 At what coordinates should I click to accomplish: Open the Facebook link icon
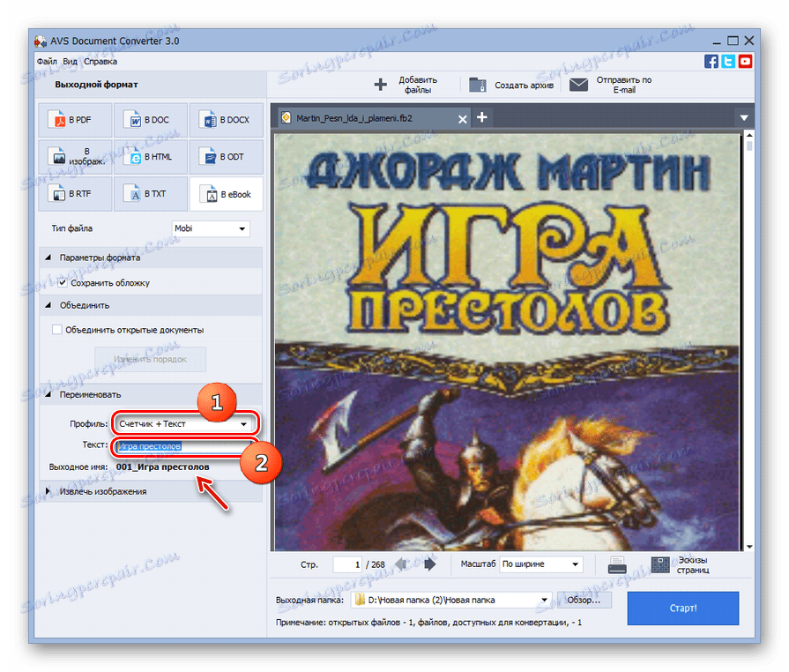click(x=711, y=62)
